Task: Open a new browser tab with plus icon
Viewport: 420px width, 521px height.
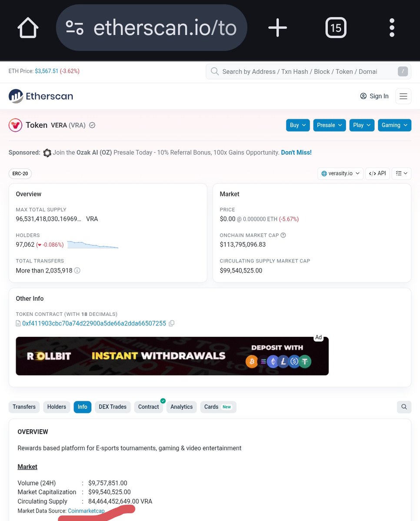Action: click(277, 27)
